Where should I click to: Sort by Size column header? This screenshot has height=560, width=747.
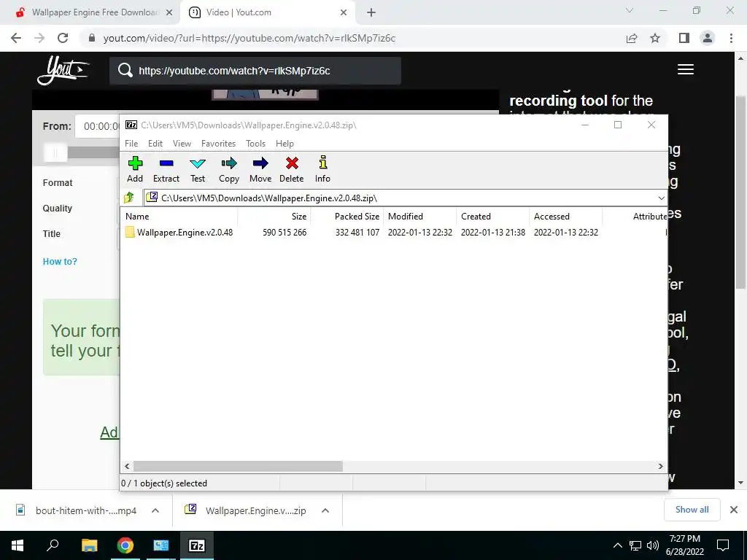click(274, 216)
